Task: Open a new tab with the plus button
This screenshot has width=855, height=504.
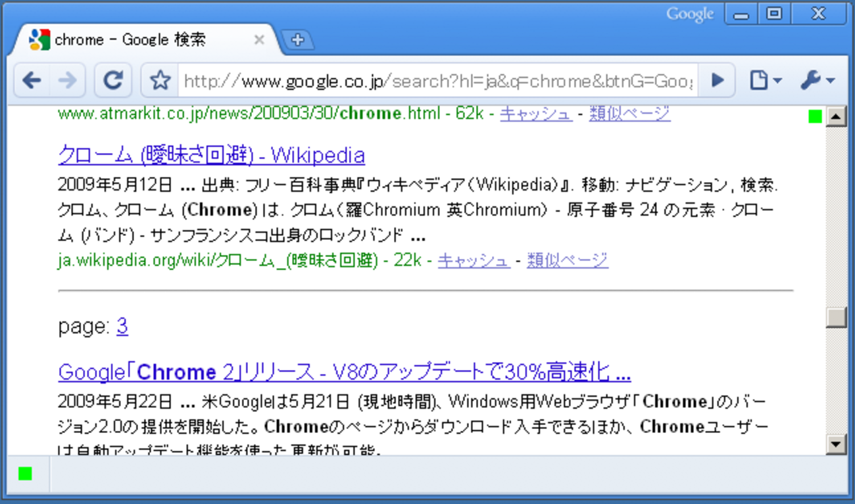Action: [297, 39]
